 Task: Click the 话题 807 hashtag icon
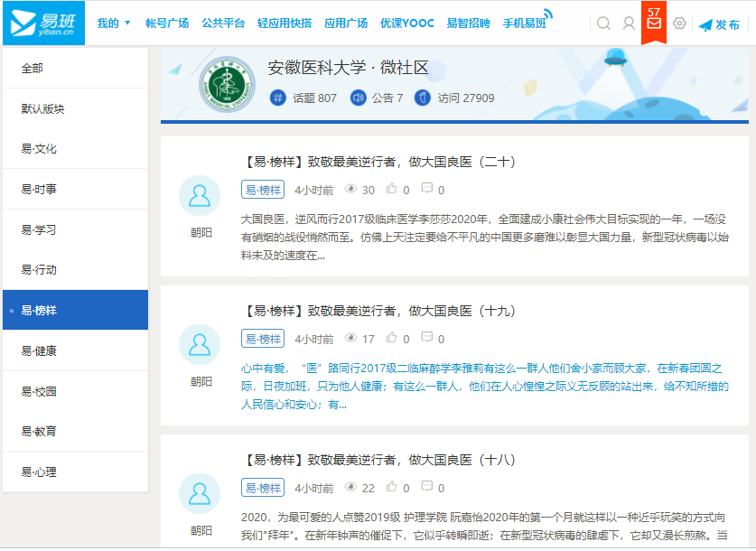(x=278, y=98)
